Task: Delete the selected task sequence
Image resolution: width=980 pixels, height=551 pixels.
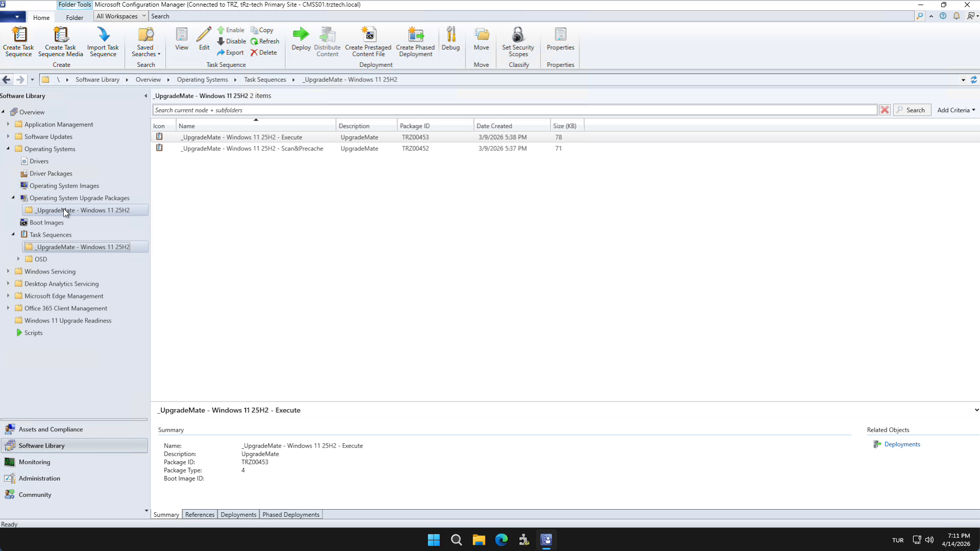Action: 264,53
